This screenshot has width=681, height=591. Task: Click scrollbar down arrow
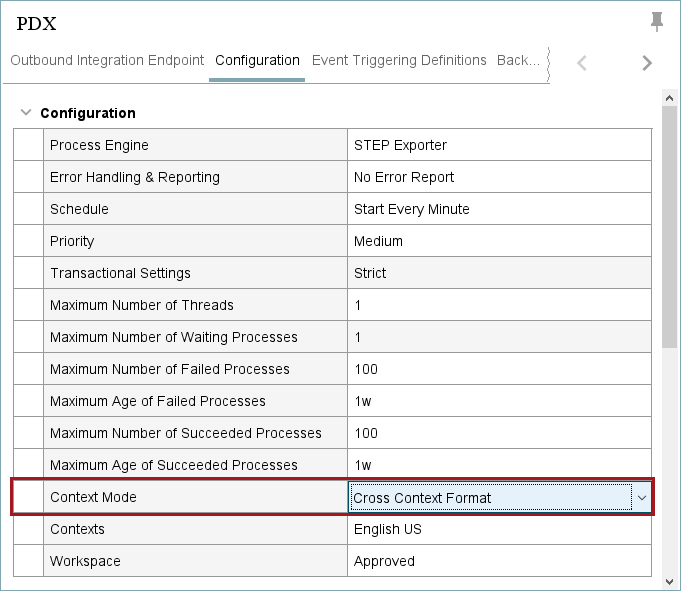click(x=669, y=581)
